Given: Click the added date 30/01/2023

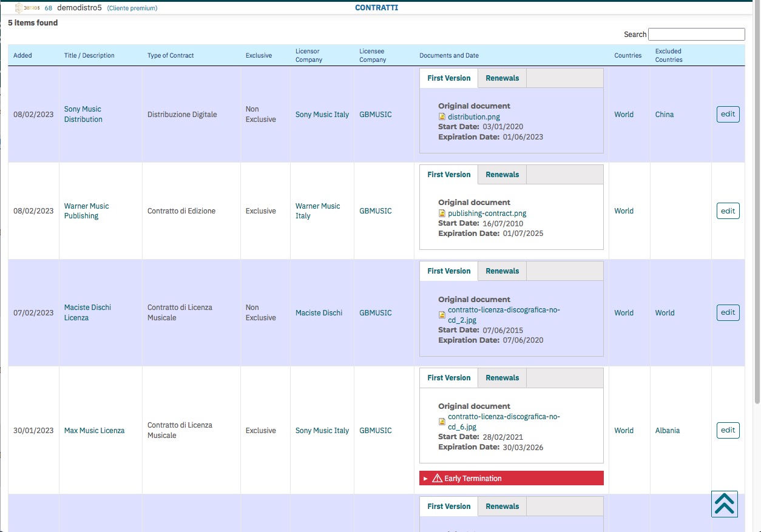Looking at the screenshot, I should click(x=33, y=431).
